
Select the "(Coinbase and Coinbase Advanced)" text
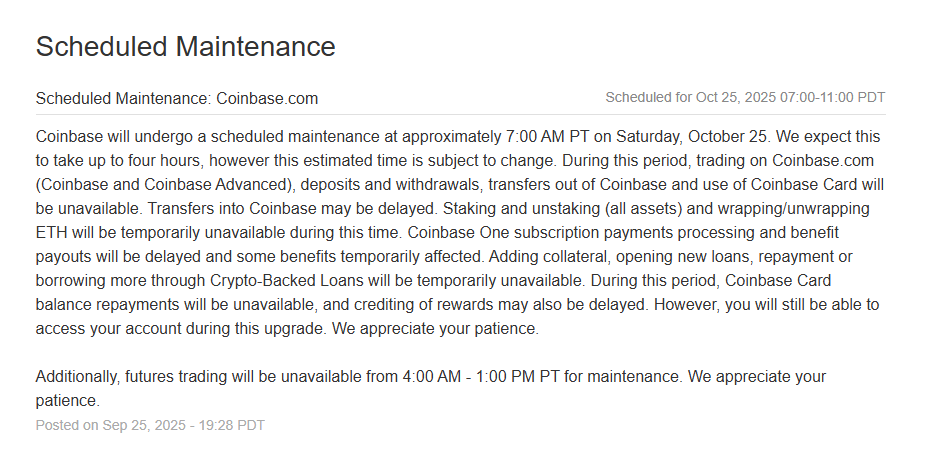159,185
